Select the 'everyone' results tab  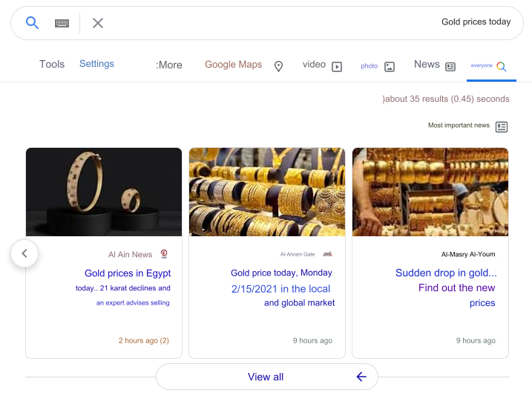point(482,65)
